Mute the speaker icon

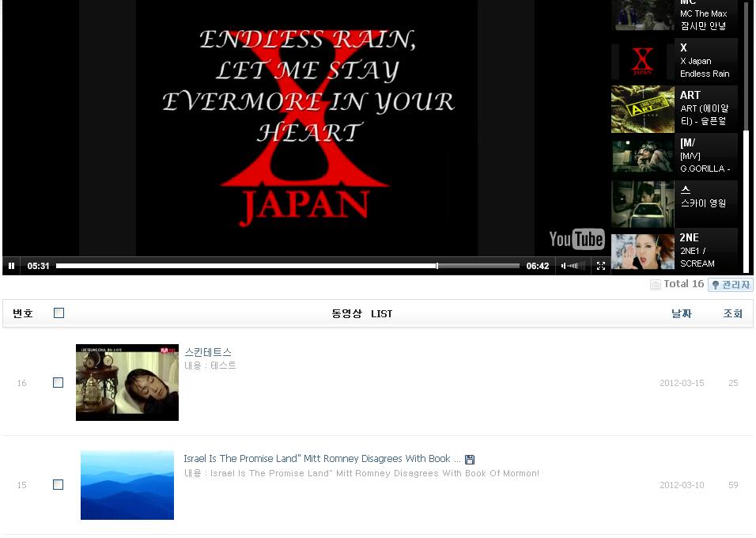coord(563,266)
